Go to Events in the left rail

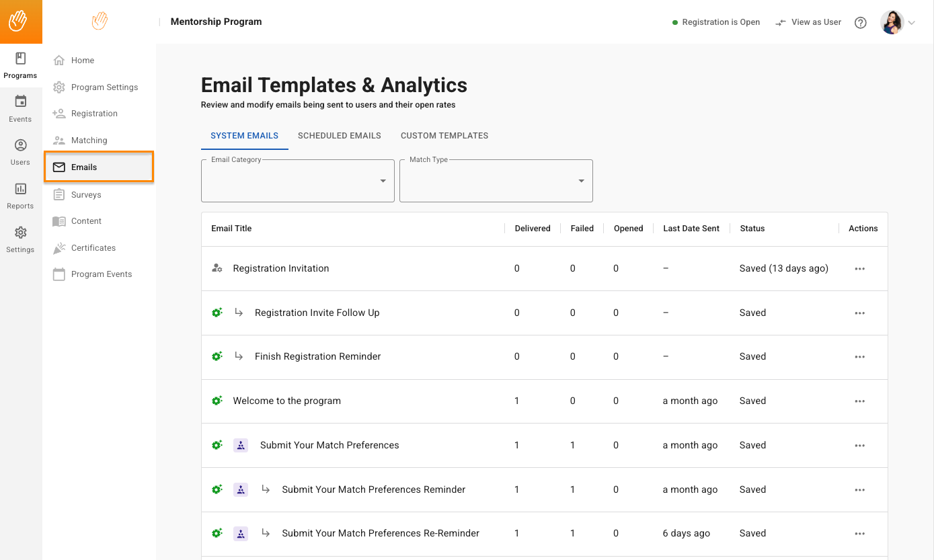click(20, 109)
